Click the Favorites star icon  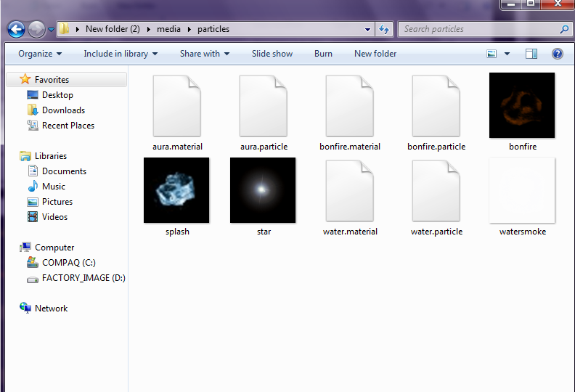[x=25, y=79]
